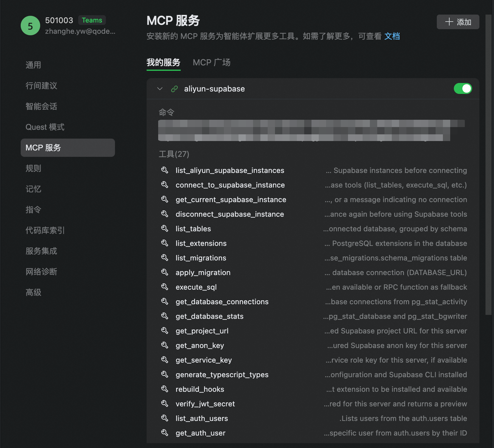
Task: Click the list_extensions tool name
Action: point(201,243)
